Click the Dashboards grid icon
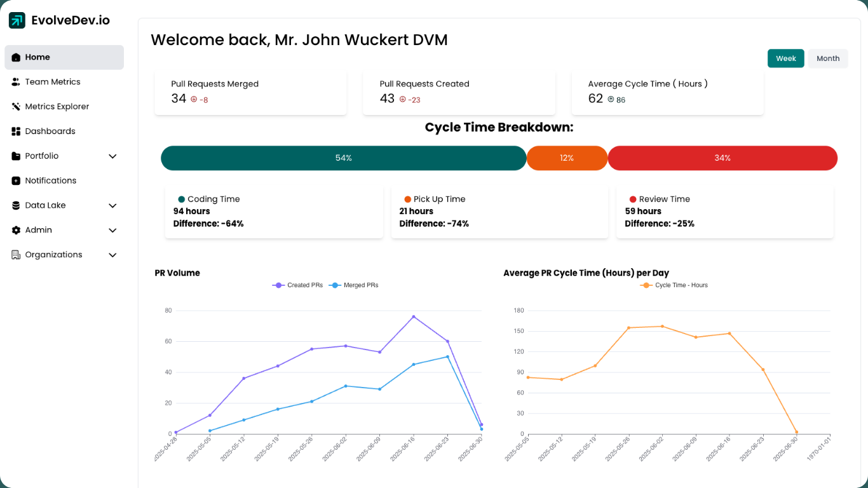Viewport: 868px width, 488px height. [16, 132]
